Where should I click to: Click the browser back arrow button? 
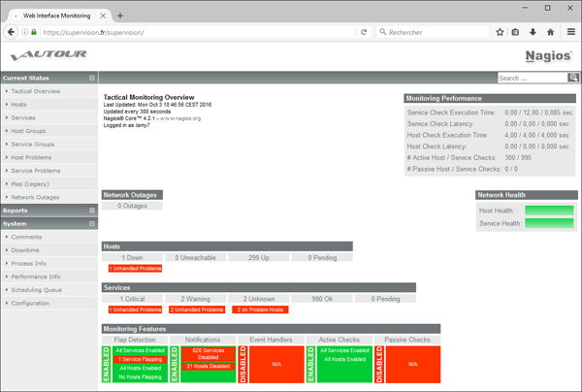click(14, 32)
